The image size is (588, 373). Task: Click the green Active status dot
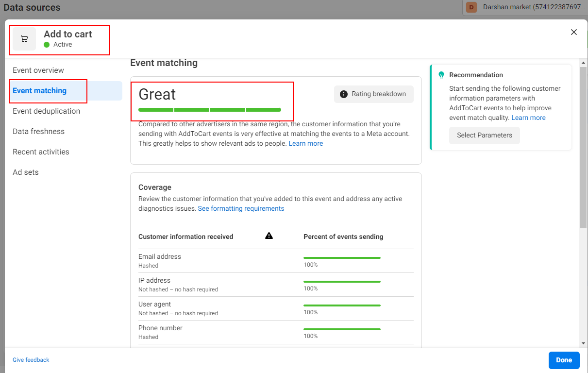point(47,45)
